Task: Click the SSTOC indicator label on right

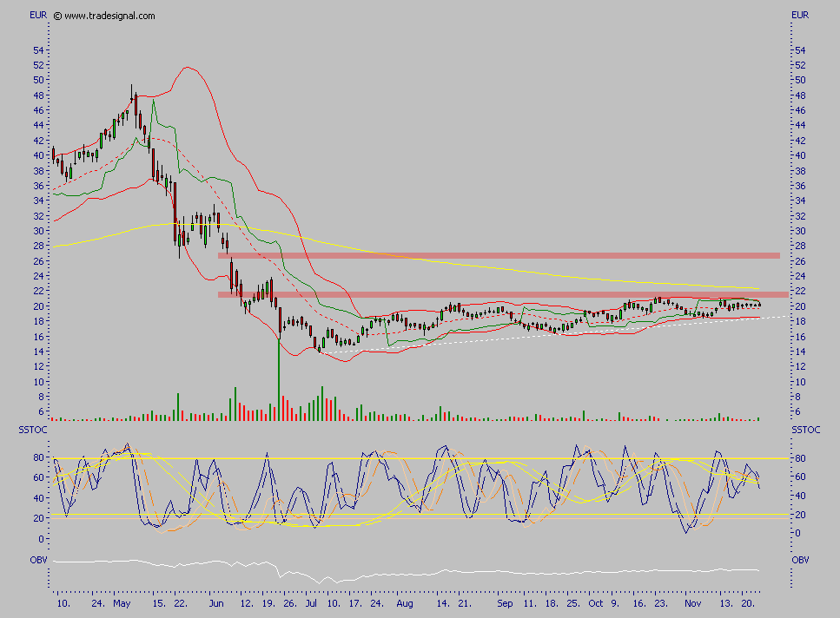Action: [x=806, y=430]
